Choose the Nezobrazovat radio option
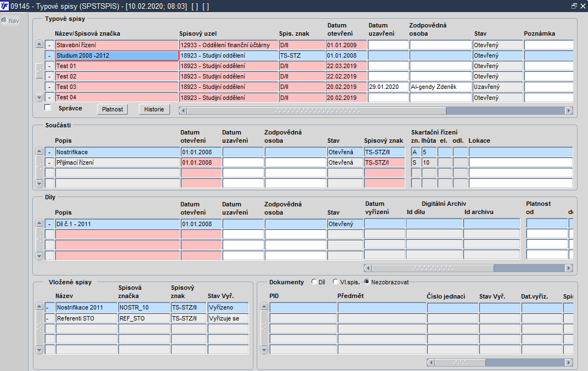 coord(367,282)
